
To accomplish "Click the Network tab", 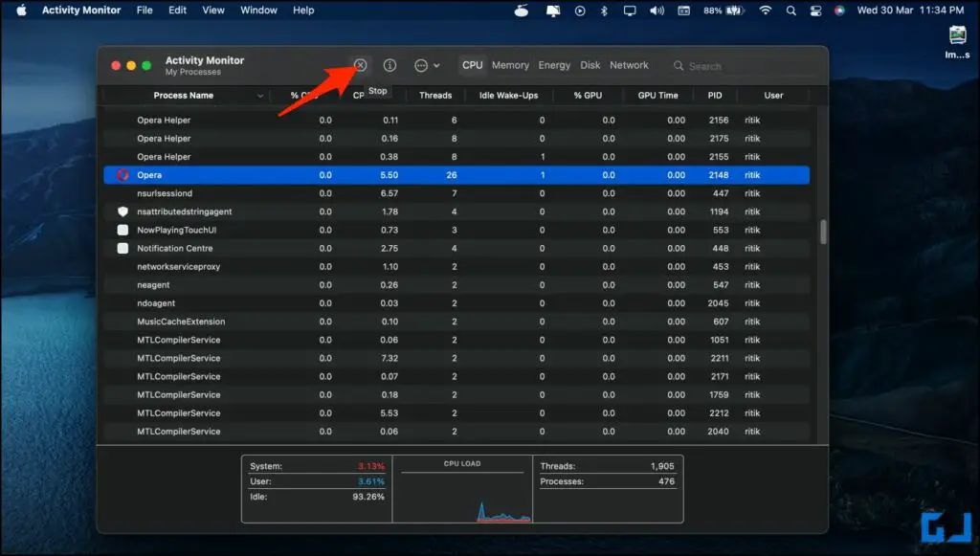I will click(x=629, y=65).
